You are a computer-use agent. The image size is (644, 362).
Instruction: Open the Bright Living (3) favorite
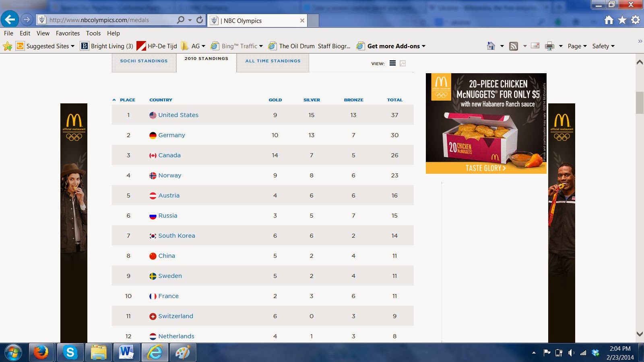(107, 46)
